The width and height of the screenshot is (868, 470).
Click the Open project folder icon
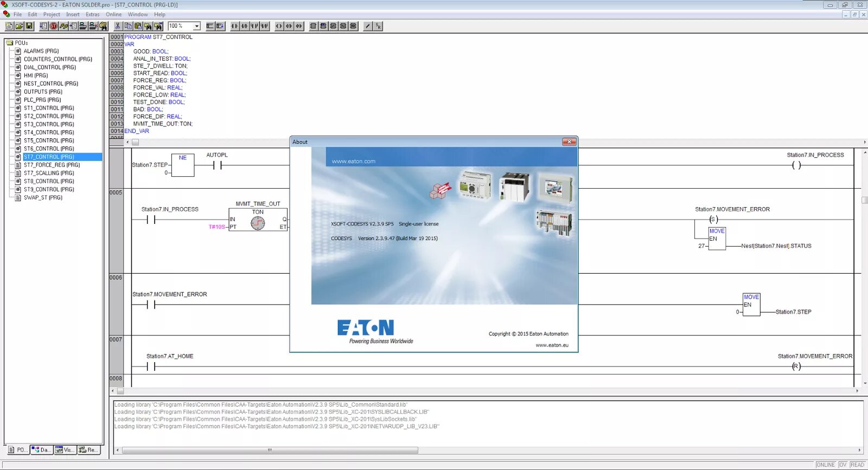pyautogui.click(x=19, y=26)
